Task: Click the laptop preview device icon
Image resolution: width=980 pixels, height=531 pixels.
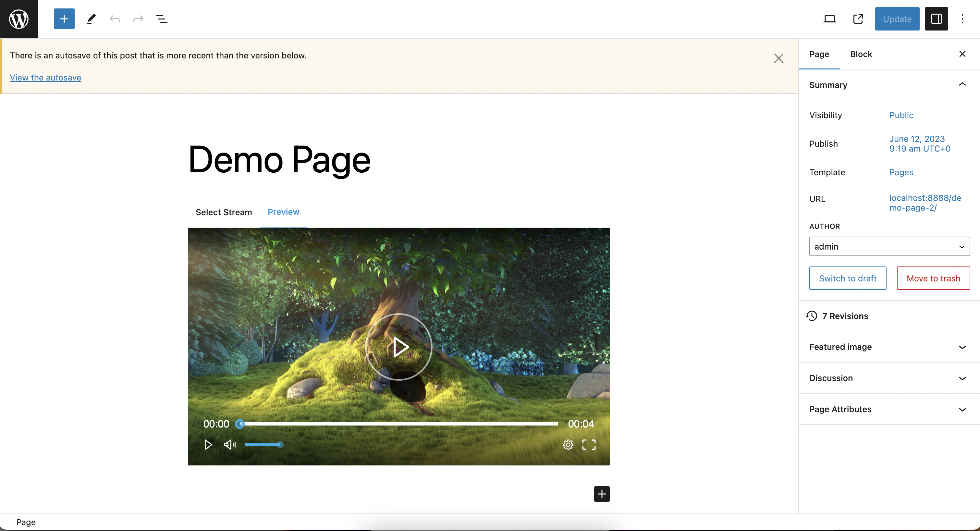Action: pyautogui.click(x=829, y=19)
